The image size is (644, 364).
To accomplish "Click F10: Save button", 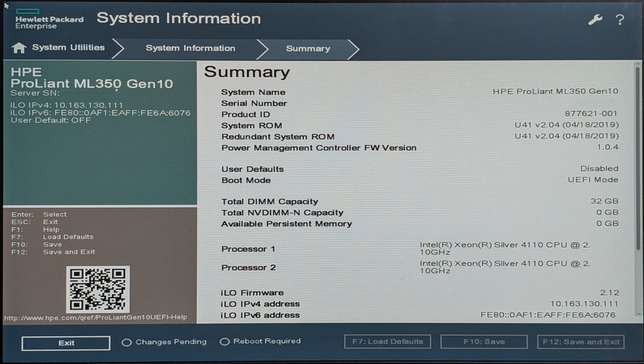I will tap(484, 342).
